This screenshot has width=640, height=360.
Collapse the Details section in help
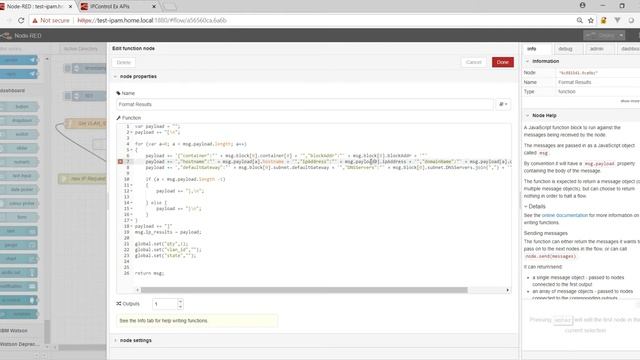coord(526,207)
